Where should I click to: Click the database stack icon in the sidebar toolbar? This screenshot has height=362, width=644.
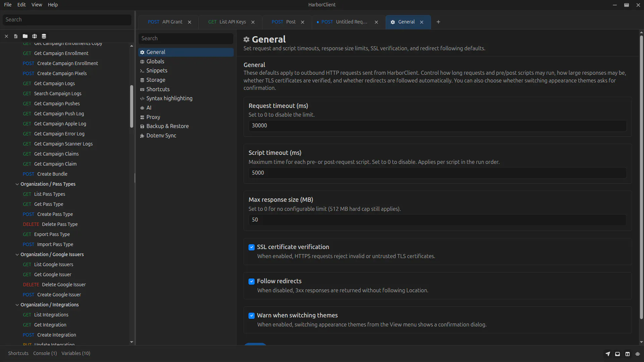pos(44,36)
